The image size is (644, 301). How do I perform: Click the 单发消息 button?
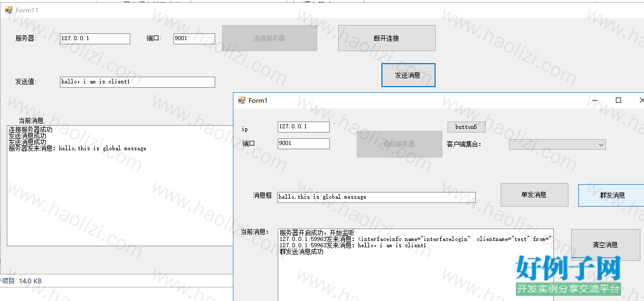click(534, 195)
